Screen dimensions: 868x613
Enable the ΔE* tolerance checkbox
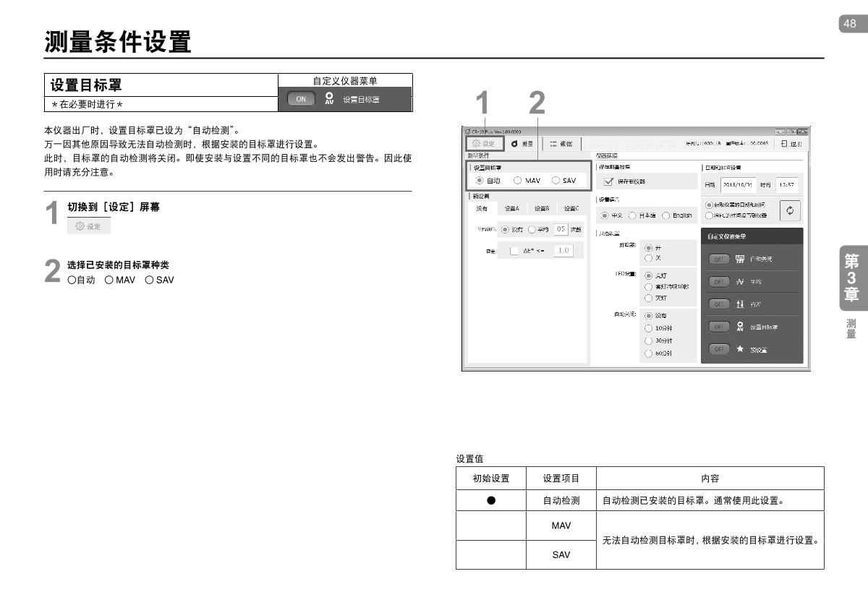(x=514, y=251)
